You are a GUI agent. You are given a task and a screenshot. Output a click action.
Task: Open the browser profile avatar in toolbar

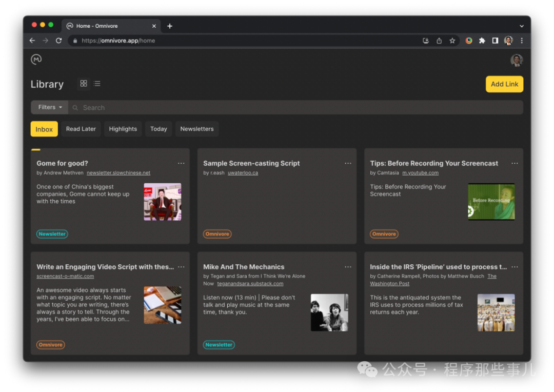point(508,41)
